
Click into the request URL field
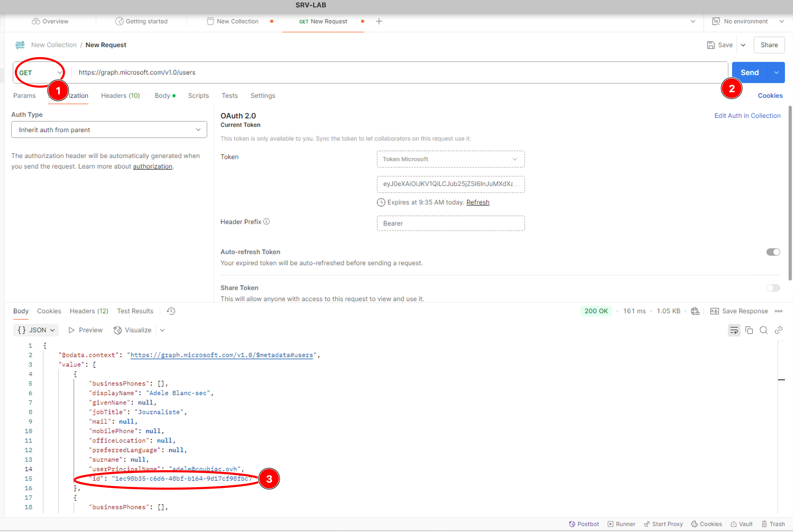pyautogui.click(x=374, y=72)
